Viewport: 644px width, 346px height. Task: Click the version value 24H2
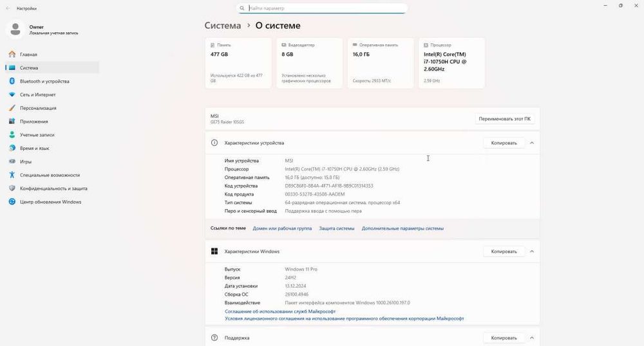click(291, 278)
